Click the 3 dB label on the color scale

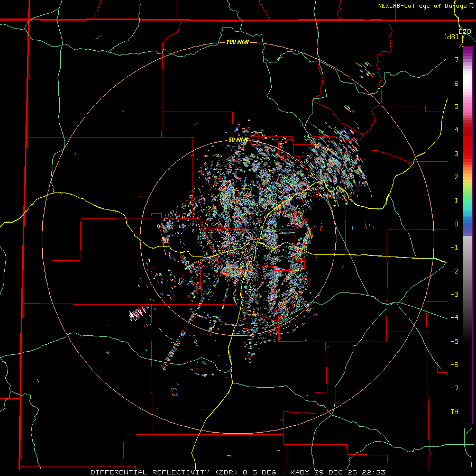tap(456, 153)
